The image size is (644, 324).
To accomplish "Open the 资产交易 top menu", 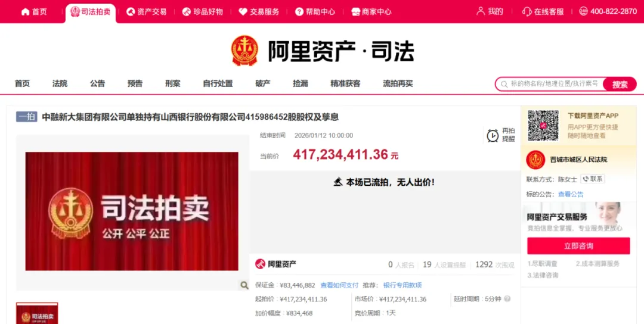I will [x=147, y=11].
